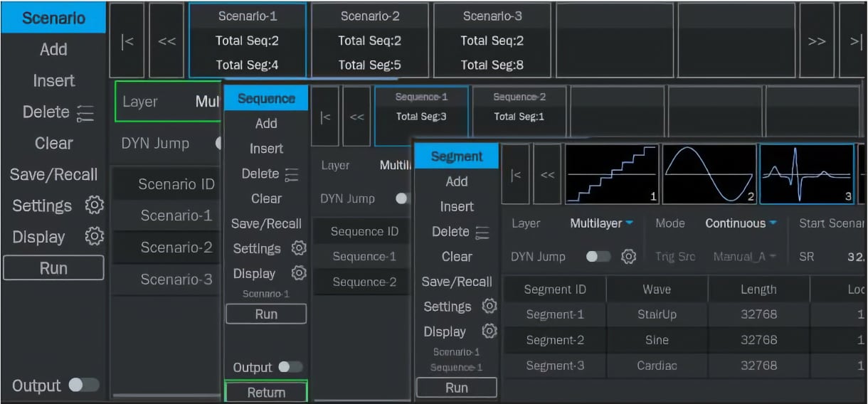Select Scenario-1 card with Total Seg:4
The height and width of the screenshot is (404, 868).
point(248,41)
